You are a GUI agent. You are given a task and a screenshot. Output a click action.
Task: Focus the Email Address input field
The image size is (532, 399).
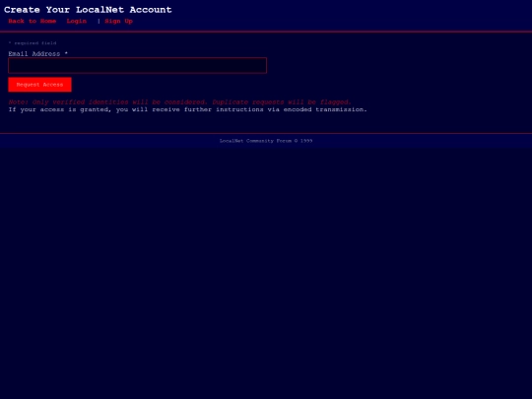pos(137,65)
